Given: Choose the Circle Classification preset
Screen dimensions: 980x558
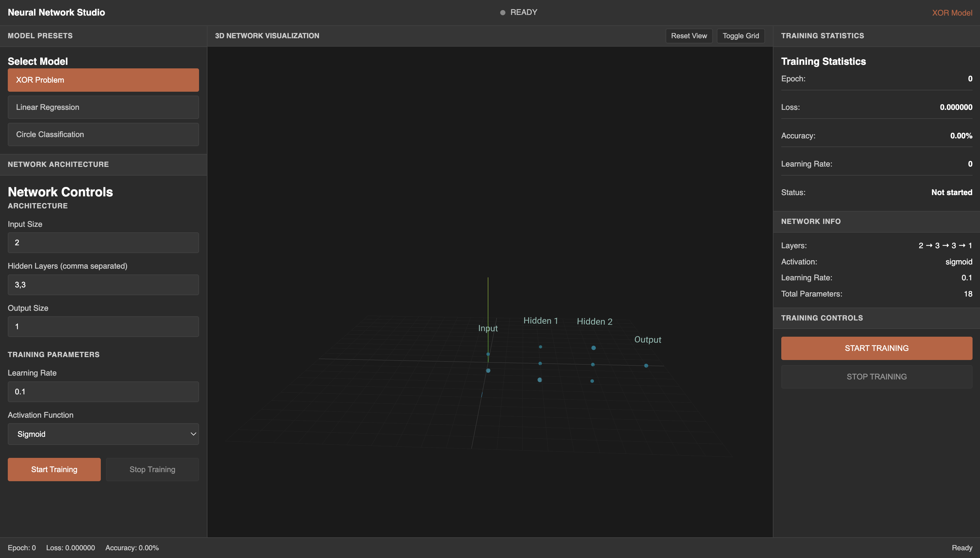Looking at the screenshot, I should pyautogui.click(x=103, y=134).
